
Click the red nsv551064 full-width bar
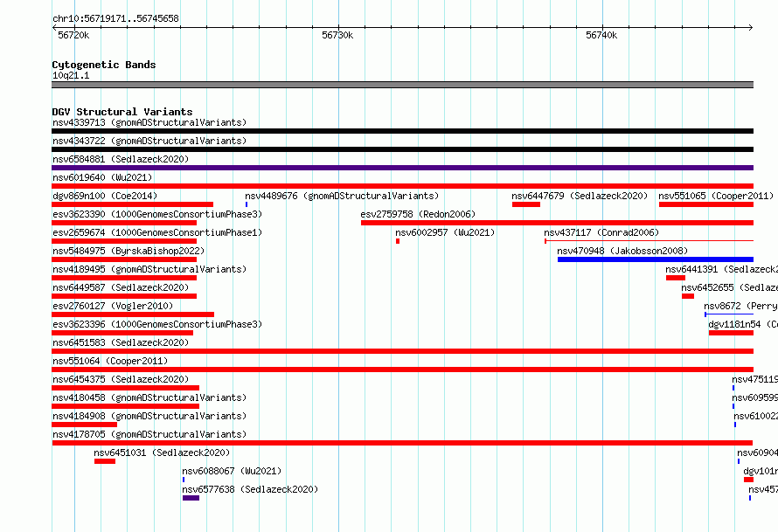coord(402,370)
